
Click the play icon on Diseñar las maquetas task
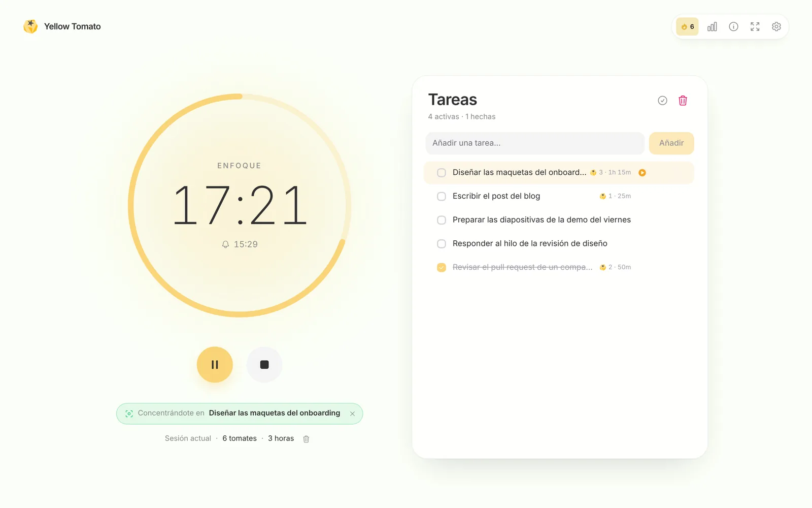click(642, 173)
